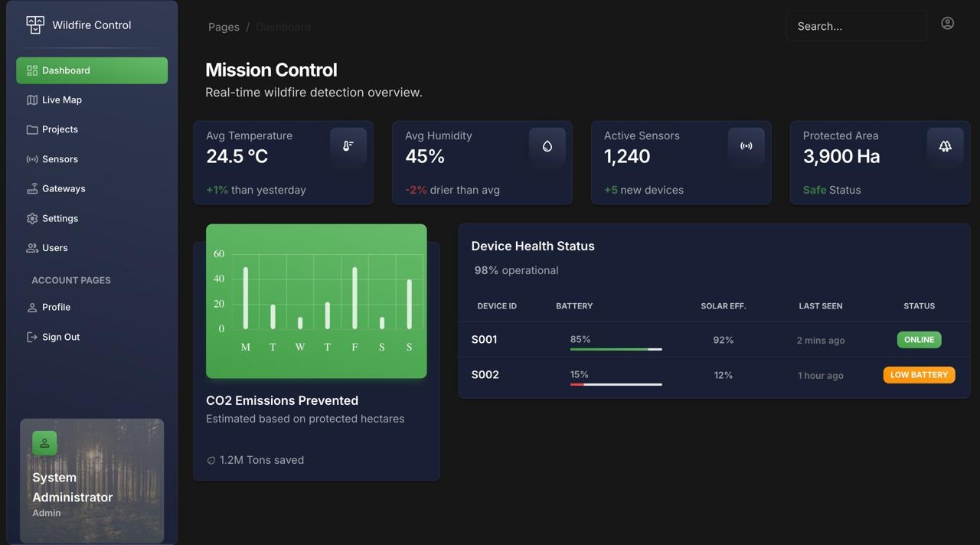Screen dimensions: 980x545
Task: Click the leaf icon beside 1.2M Tons saved
Action: (x=211, y=460)
